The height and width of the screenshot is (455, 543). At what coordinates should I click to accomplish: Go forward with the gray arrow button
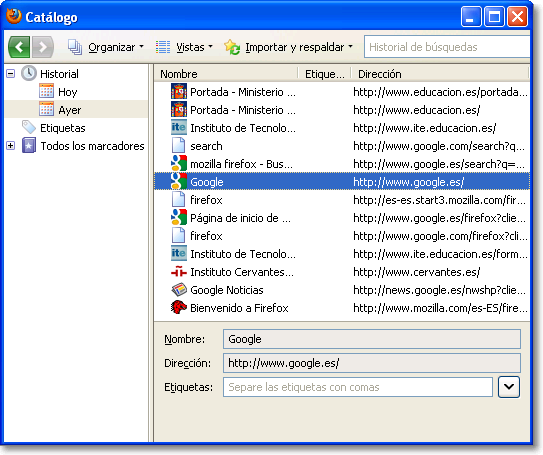(43, 47)
